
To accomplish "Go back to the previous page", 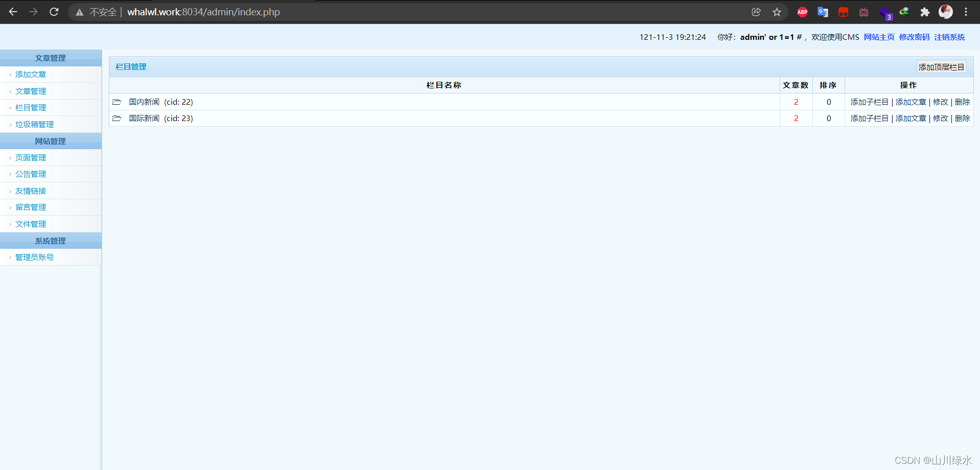I will tap(13, 12).
